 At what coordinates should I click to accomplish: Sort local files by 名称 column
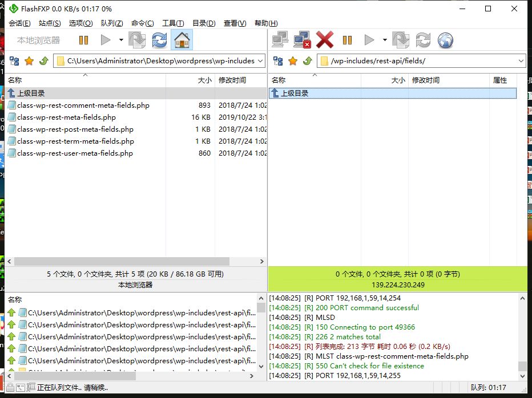pyautogui.click(x=85, y=80)
